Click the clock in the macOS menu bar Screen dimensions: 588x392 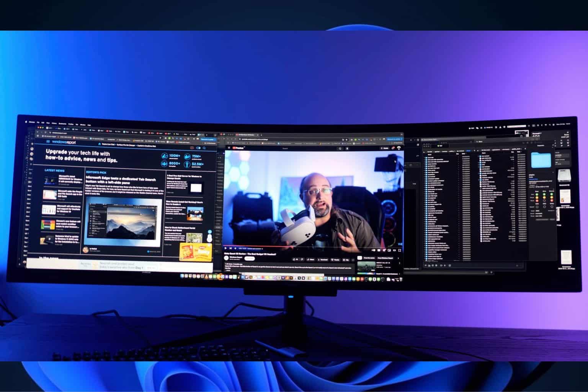pos(563,124)
